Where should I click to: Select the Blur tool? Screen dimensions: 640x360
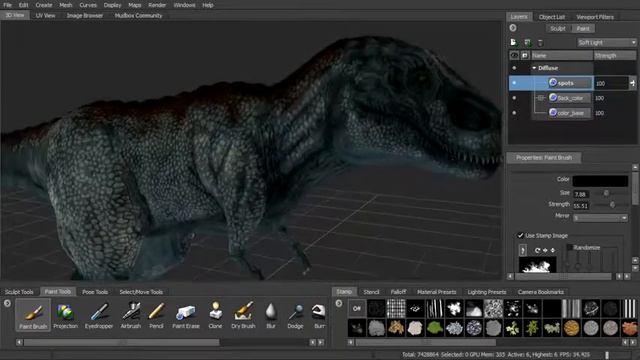(x=271, y=315)
